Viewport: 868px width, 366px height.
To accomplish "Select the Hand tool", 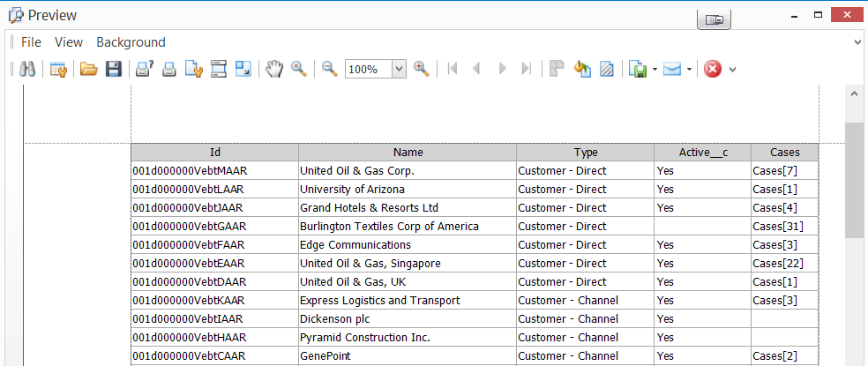I will tap(274, 69).
